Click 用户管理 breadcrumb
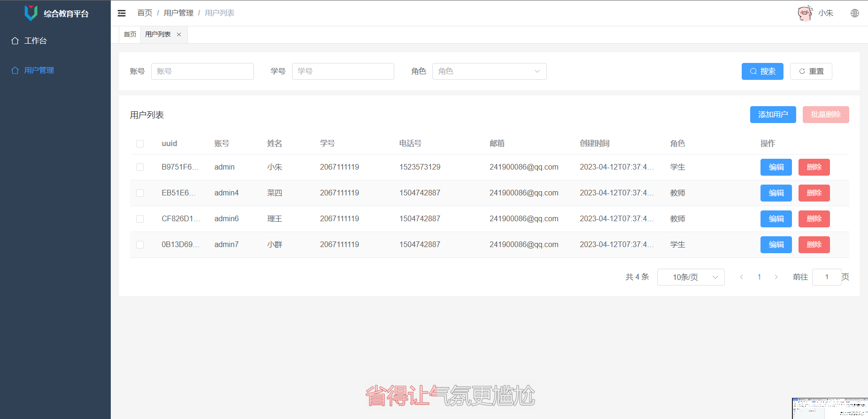The width and height of the screenshot is (868, 419). (x=178, y=13)
